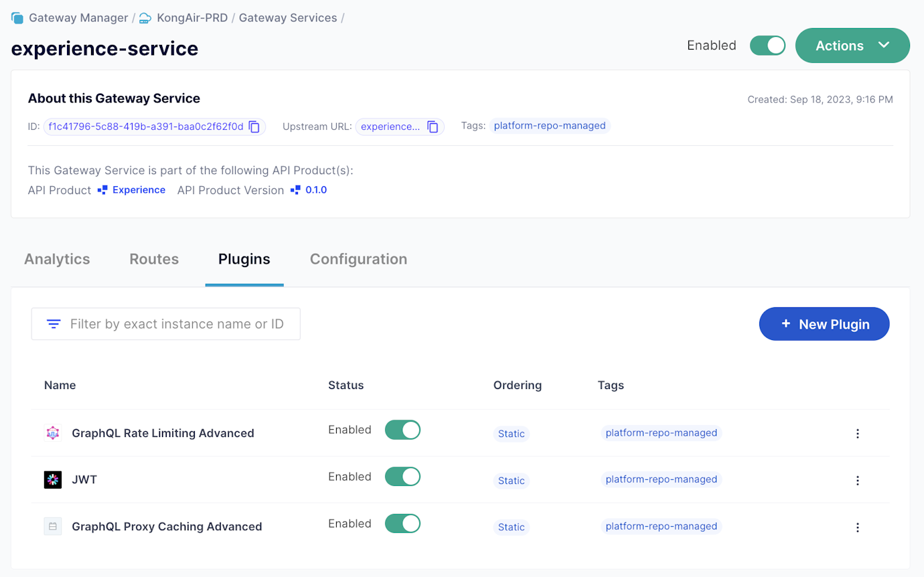Click the KongAir-PRD runtime group cloud icon
924x577 pixels.
pos(145,17)
